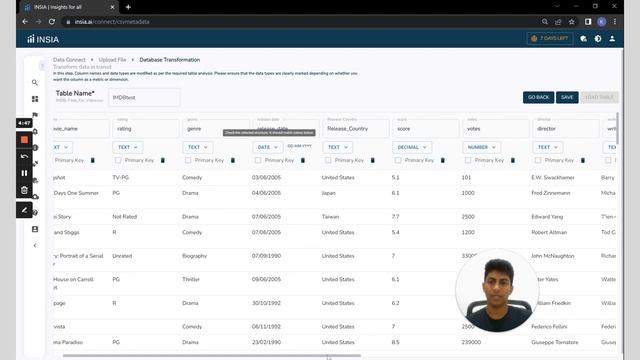The width and height of the screenshot is (640, 360).
Task: Click the INSIA logo in the header
Action: pos(43,40)
